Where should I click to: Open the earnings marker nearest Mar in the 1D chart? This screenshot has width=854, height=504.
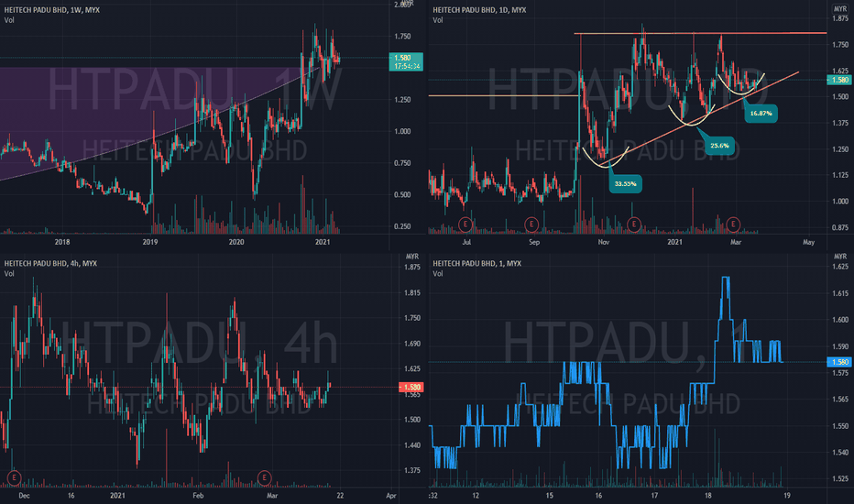[733, 224]
